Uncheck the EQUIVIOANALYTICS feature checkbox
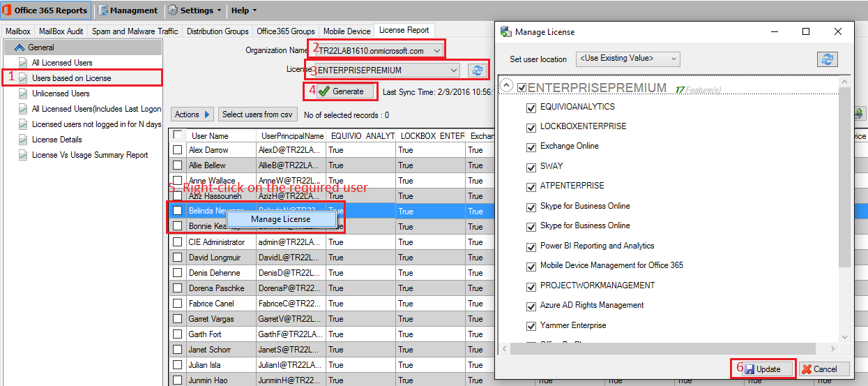This screenshot has width=868, height=386. pyautogui.click(x=531, y=107)
